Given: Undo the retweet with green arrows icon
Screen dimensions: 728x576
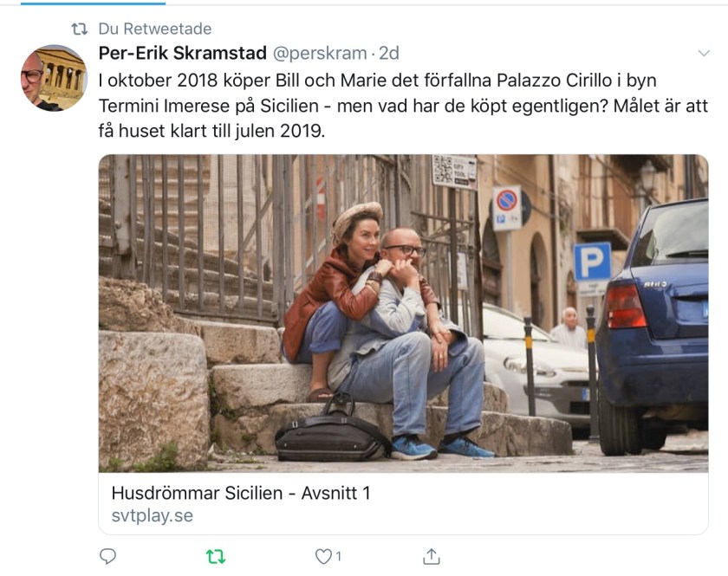Looking at the screenshot, I should [x=216, y=556].
